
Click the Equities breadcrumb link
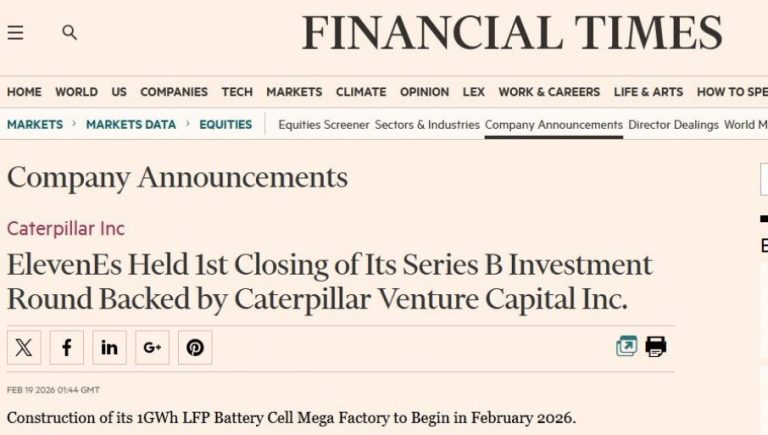(225, 125)
